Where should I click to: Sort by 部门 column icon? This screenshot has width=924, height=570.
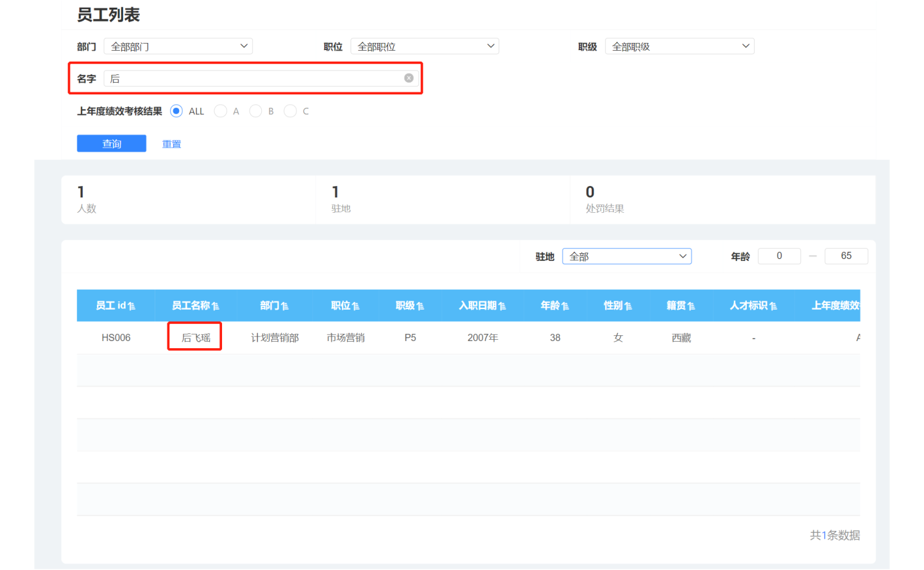point(285,306)
